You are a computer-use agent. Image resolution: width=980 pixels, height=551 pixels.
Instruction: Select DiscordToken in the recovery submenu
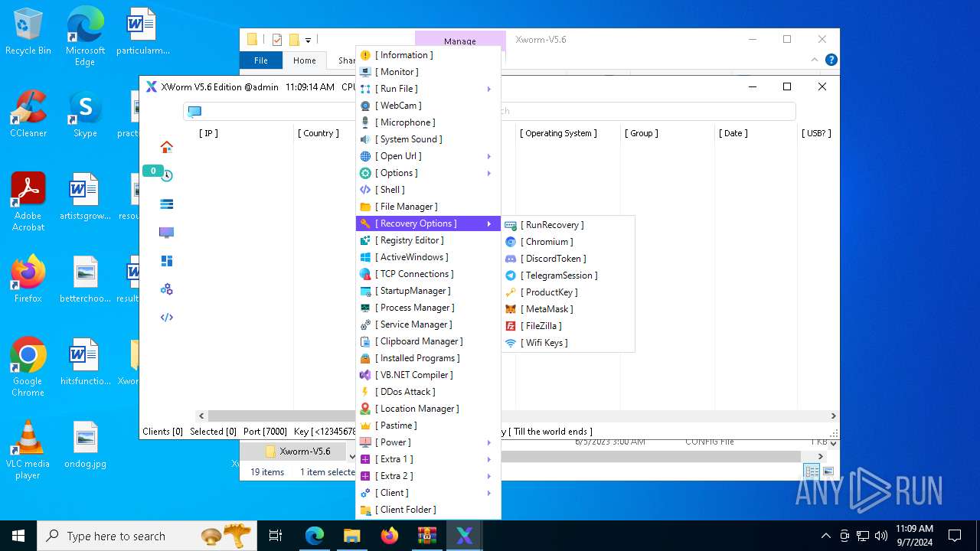click(x=568, y=259)
